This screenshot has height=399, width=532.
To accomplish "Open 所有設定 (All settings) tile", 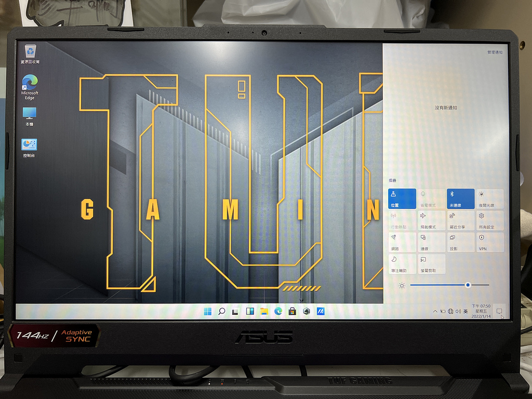I will coord(490,220).
